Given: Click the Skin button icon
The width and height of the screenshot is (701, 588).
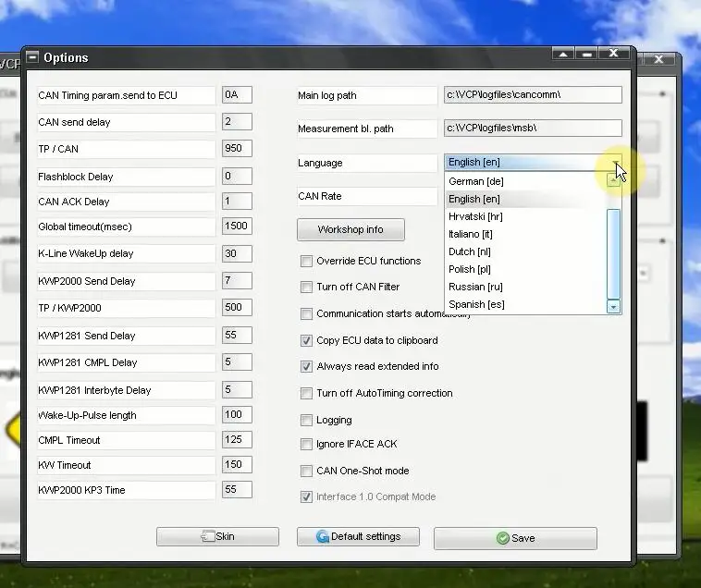Looking at the screenshot, I should [208, 536].
